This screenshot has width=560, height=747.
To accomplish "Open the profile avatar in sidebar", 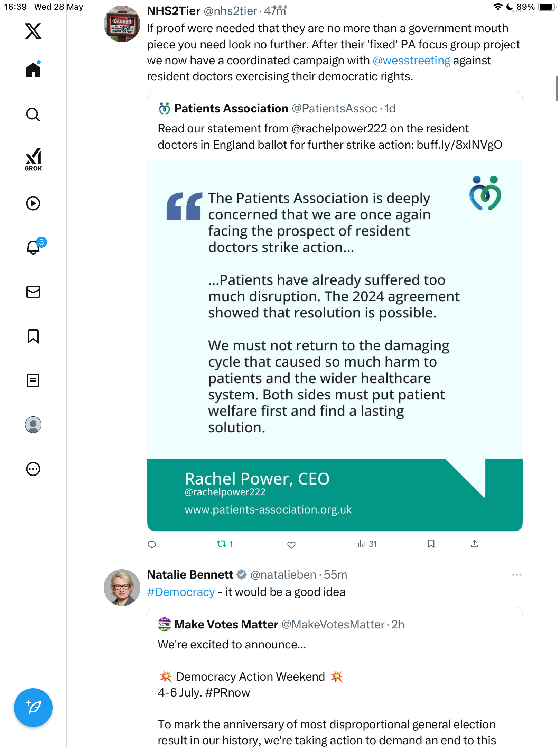I will coord(33,425).
